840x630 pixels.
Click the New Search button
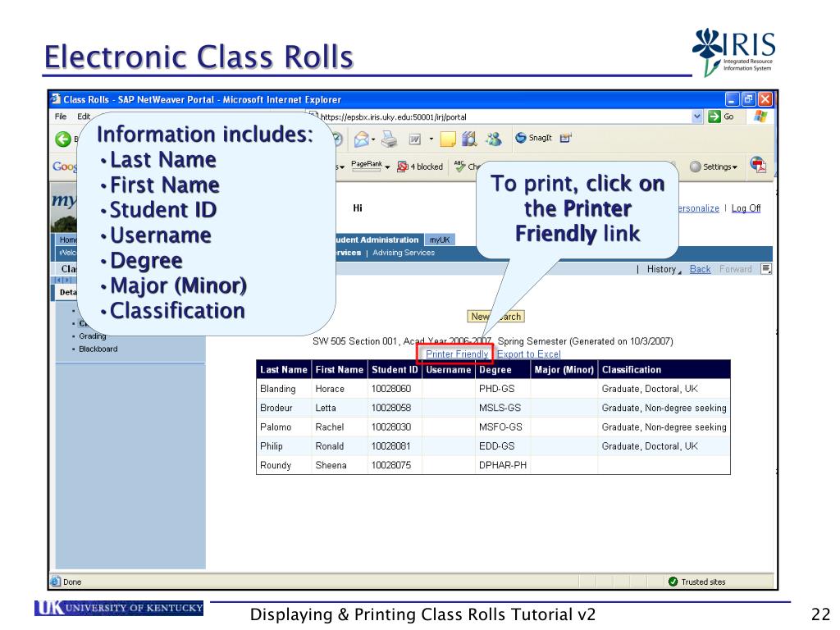(x=495, y=317)
